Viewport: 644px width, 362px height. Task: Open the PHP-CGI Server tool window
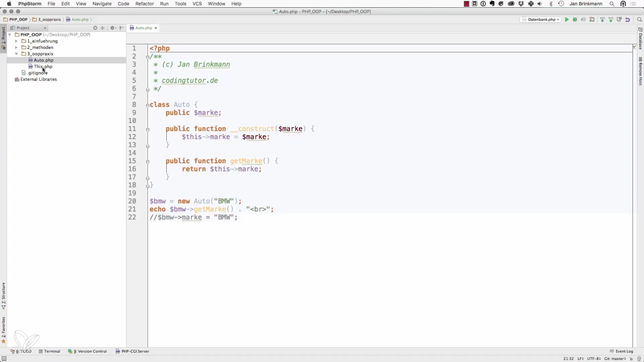tap(132, 351)
